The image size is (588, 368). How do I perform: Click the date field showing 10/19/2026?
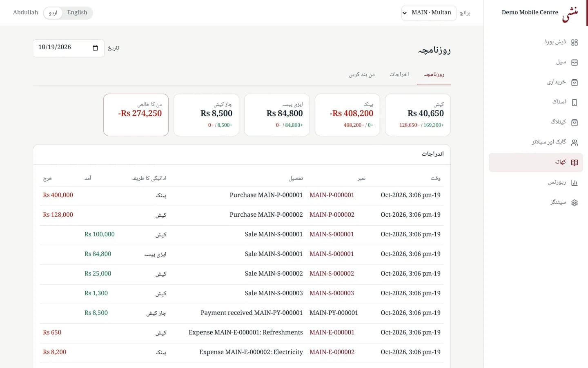click(69, 48)
